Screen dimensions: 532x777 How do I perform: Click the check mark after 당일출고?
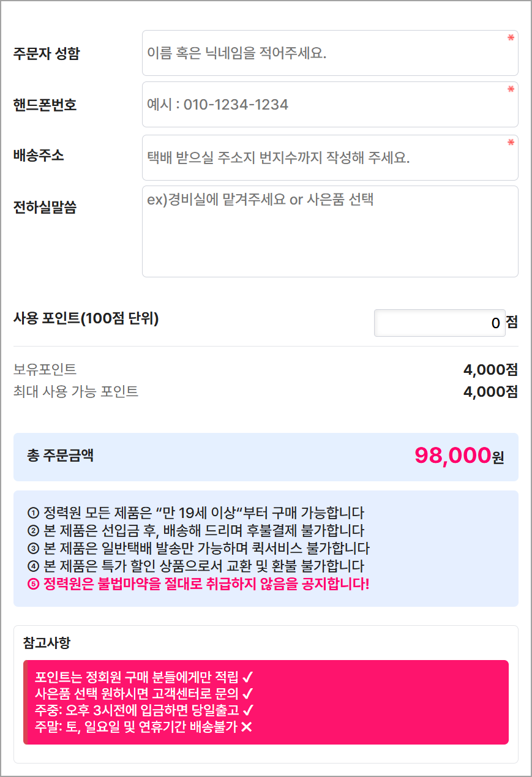tap(248, 710)
